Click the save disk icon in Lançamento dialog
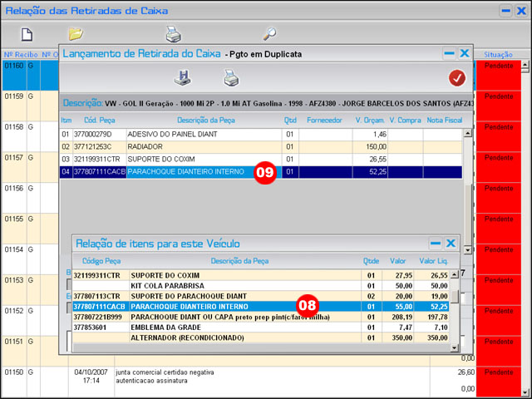 pos(183,78)
